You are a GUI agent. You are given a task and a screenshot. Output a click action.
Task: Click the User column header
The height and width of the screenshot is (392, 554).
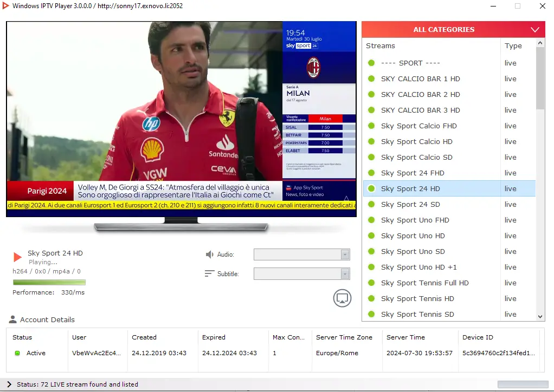pos(79,337)
